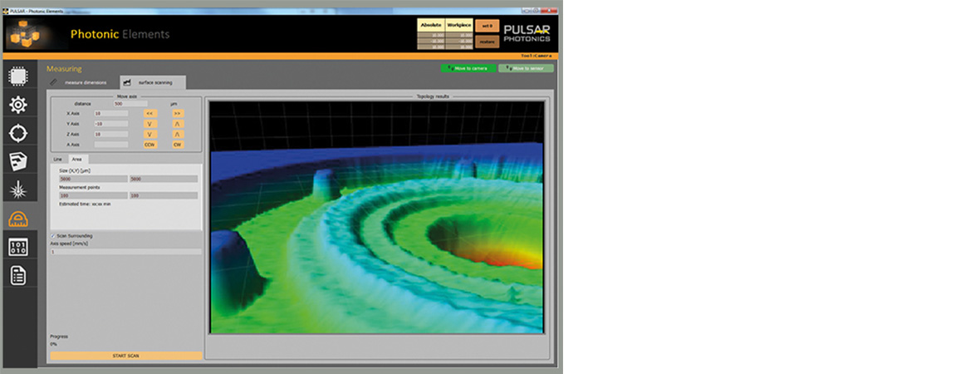Open the 3D layers sidebar icon
The height and width of the screenshot is (374, 980).
pyautogui.click(x=18, y=161)
